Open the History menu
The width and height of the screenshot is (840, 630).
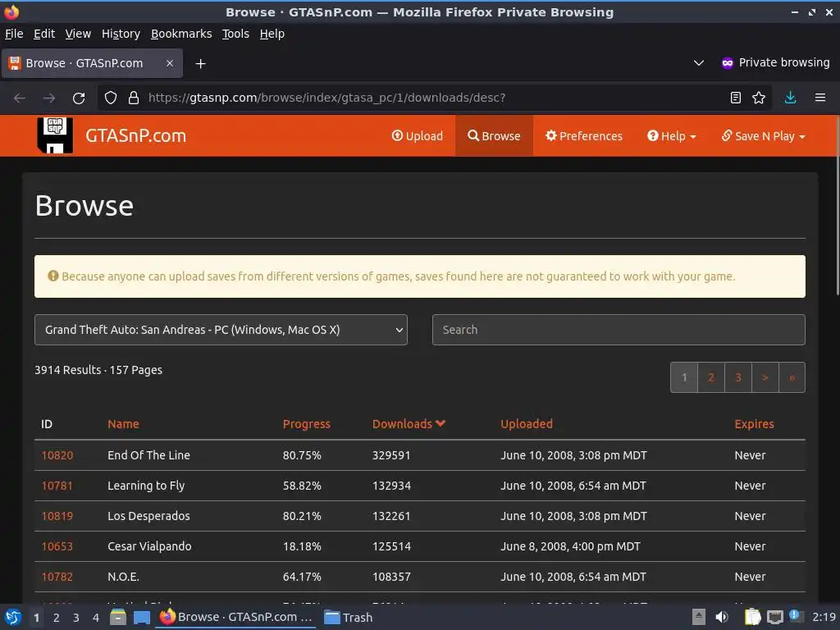(121, 34)
